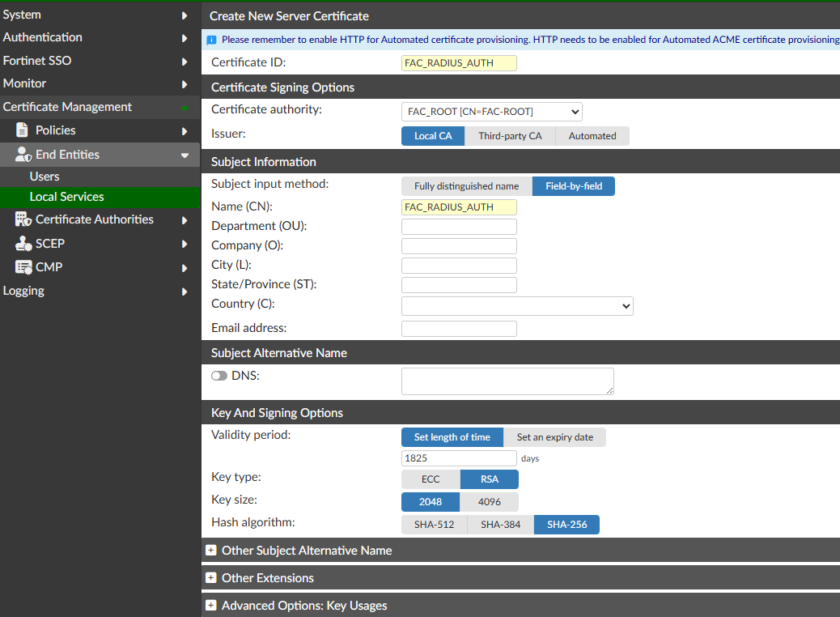Select SHA-256 hash algorithm
840x617 pixels.
tap(566, 524)
